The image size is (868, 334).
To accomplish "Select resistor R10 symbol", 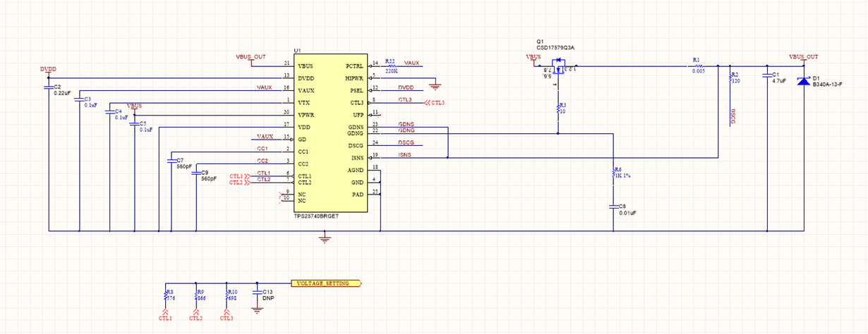I will coord(227,295).
